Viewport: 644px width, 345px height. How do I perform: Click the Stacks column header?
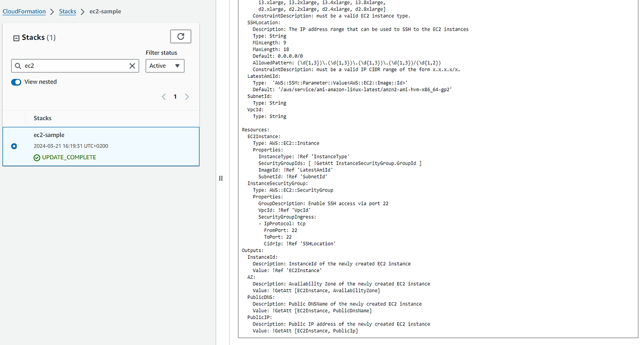click(x=43, y=118)
